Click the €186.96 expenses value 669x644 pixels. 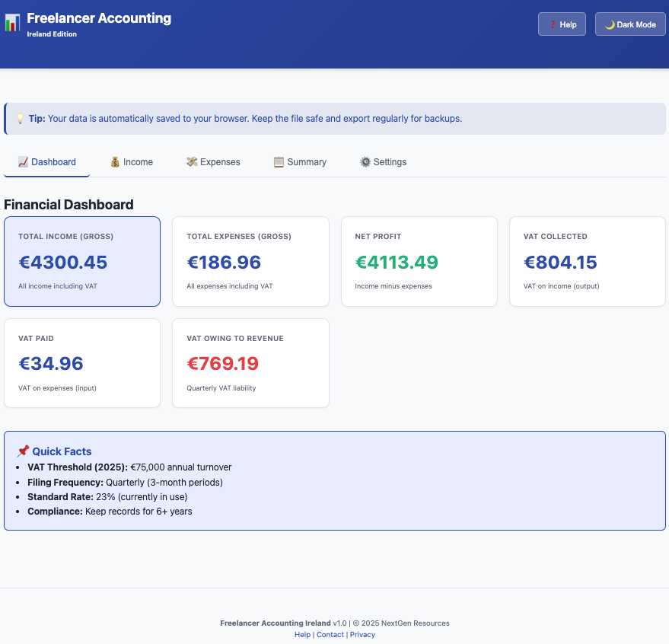point(224,262)
